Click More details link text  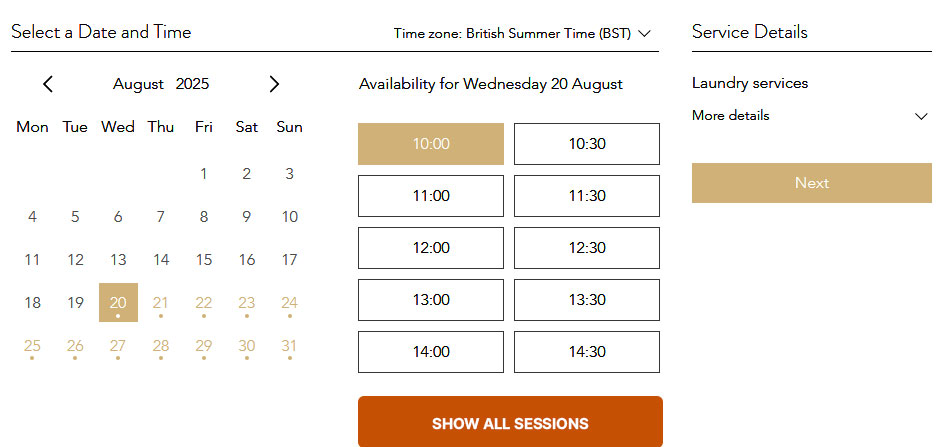[731, 116]
